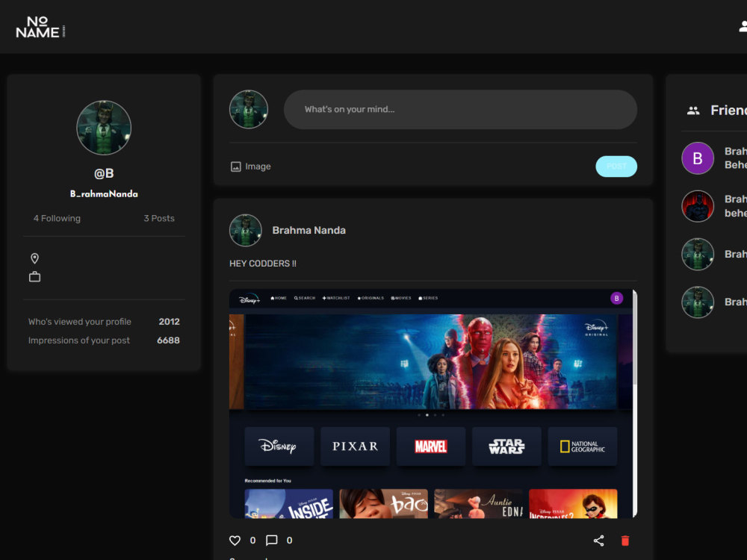This screenshot has width=747, height=560.
Task: Open the friend with purple B avatar
Action: [698, 158]
